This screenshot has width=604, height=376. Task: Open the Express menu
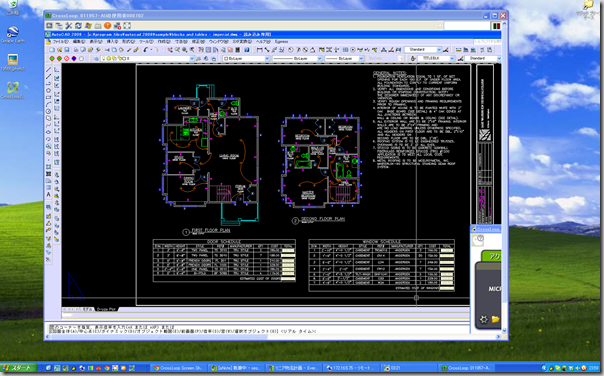click(x=282, y=42)
